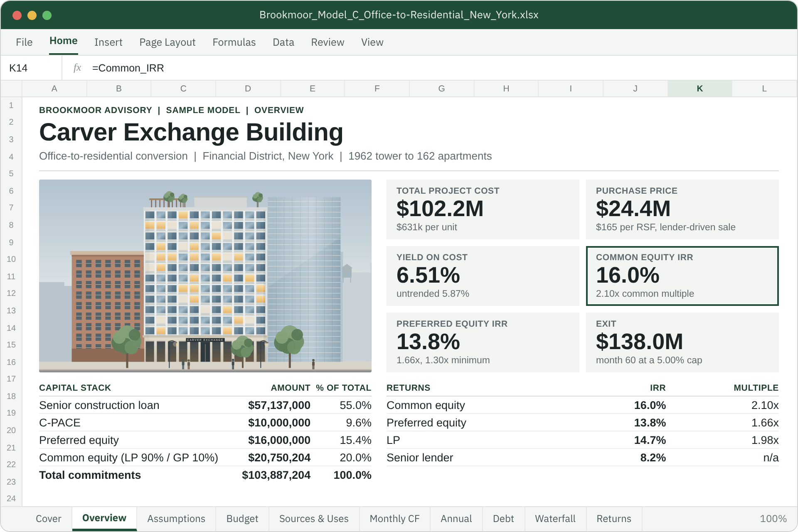
Task: Click the Name Box showing K14
Action: pyautogui.click(x=32, y=68)
